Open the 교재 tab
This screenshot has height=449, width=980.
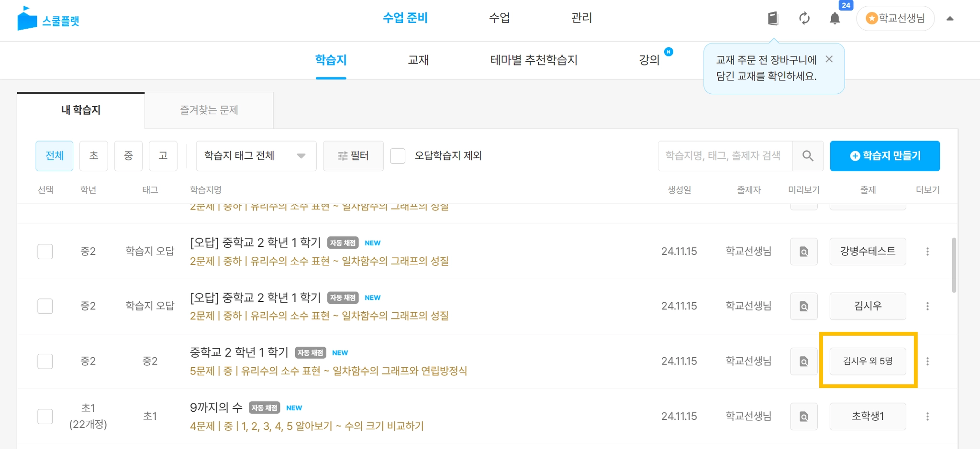[418, 60]
